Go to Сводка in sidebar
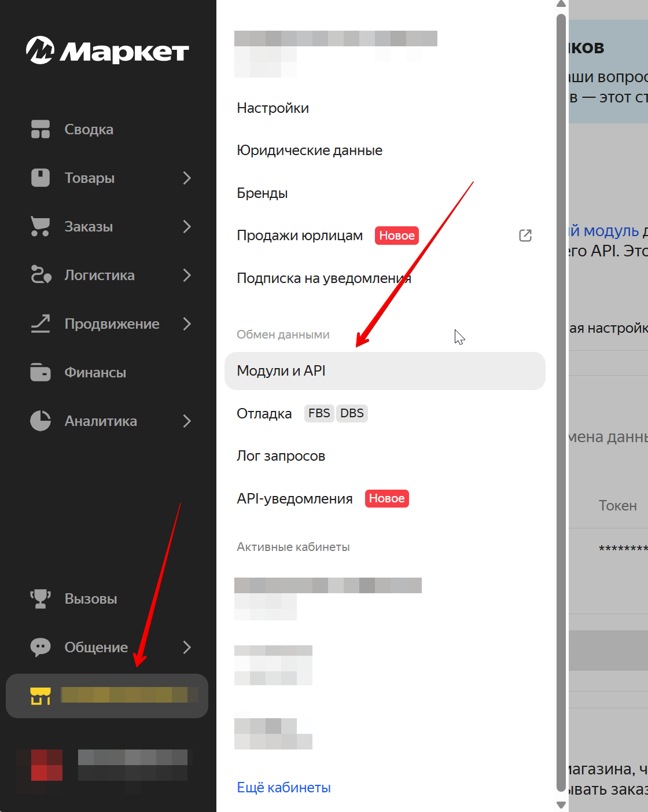The height and width of the screenshot is (812, 648). 89,129
